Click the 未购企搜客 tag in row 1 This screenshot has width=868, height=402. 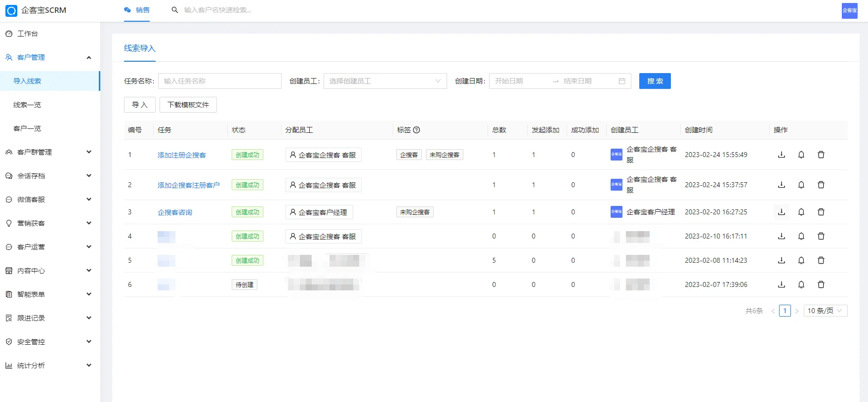pos(445,155)
